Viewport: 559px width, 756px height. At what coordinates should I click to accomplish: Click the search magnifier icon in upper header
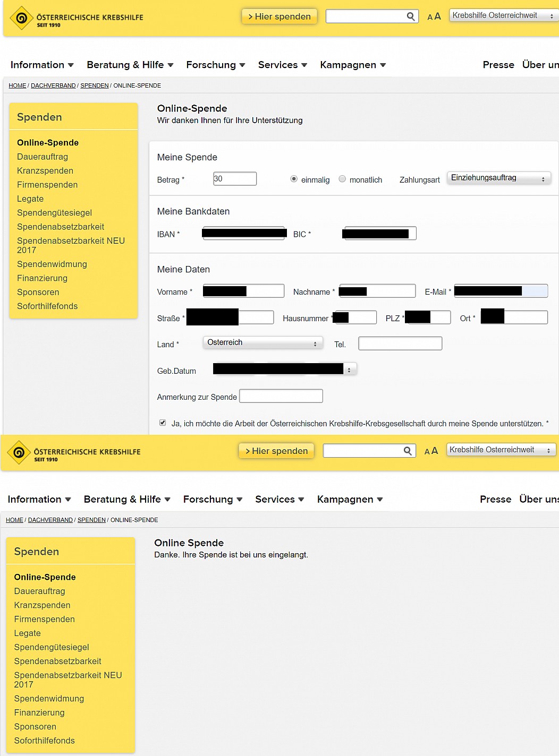pyautogui.click(x=411, y=16)
